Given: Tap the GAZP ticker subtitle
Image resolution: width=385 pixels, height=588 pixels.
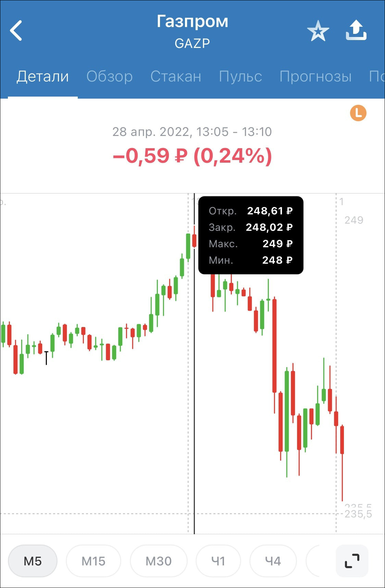Looking at the screenshot, I should coord(192,43).
